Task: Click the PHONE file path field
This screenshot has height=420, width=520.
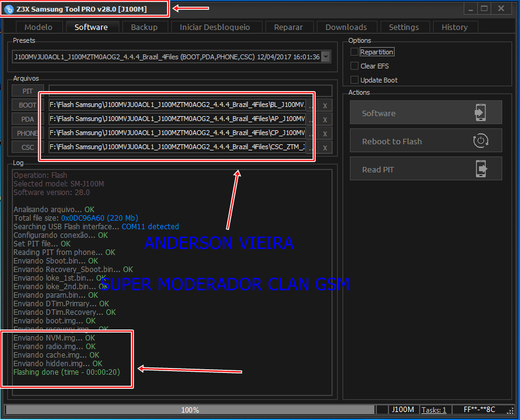Action: [x=177, y=133]
